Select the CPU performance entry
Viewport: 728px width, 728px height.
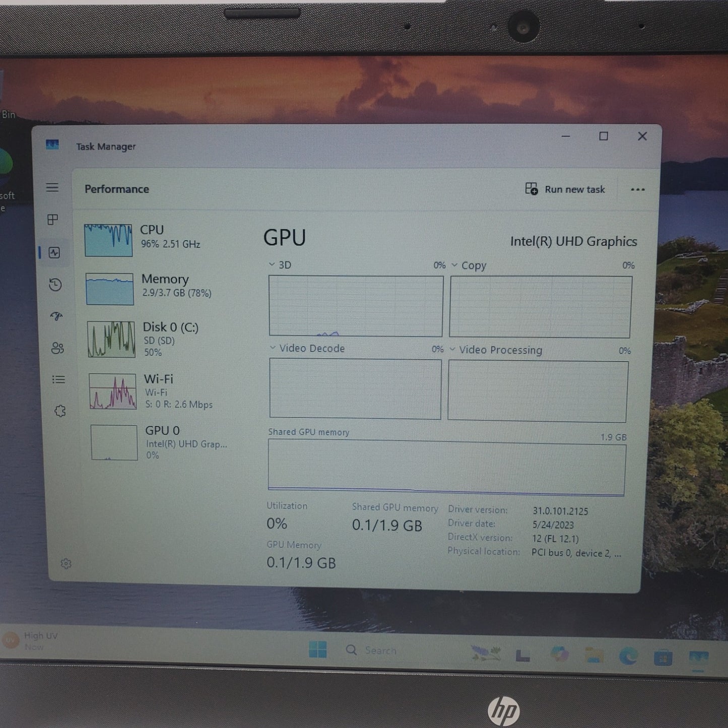point(157,240)
